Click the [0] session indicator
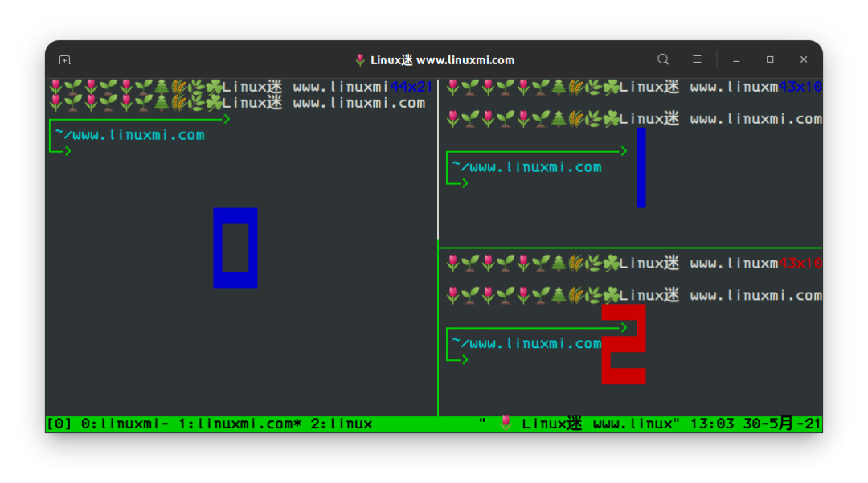The height and width of the screenshot is (483, 868). click(59, 424)
